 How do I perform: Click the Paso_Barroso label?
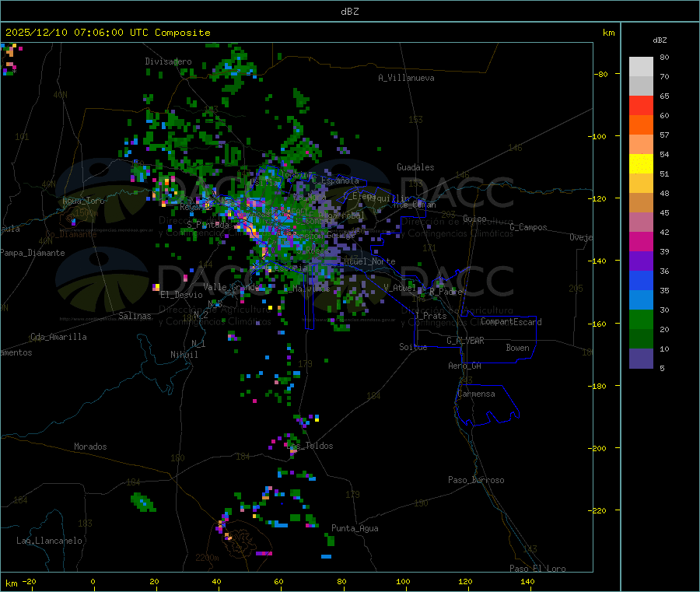point(476,480)
